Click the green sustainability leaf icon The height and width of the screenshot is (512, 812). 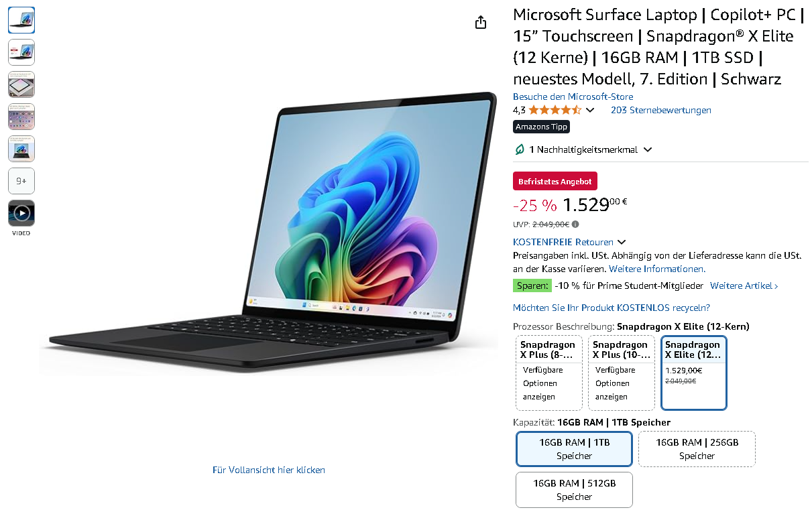coord(519,149)
